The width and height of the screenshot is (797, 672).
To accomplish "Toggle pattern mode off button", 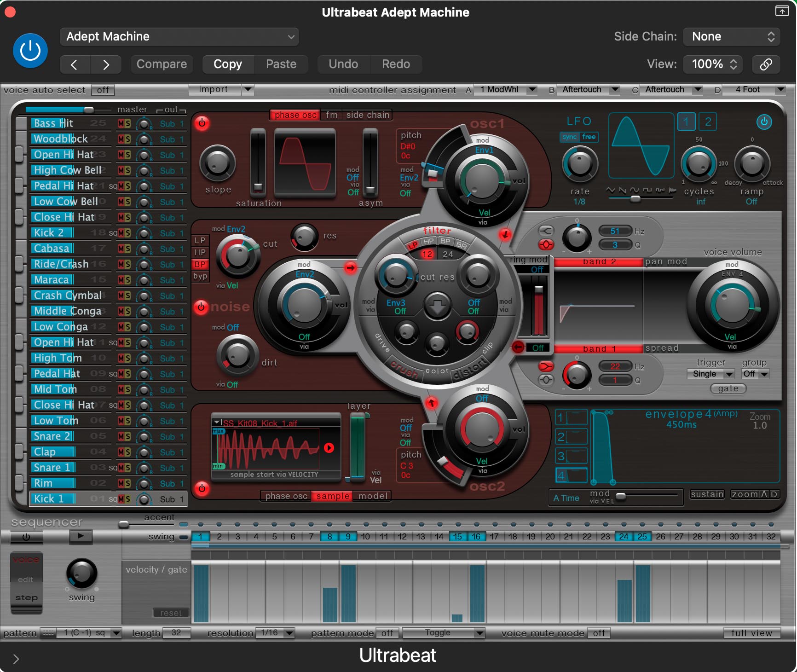I will click(387, 633).
